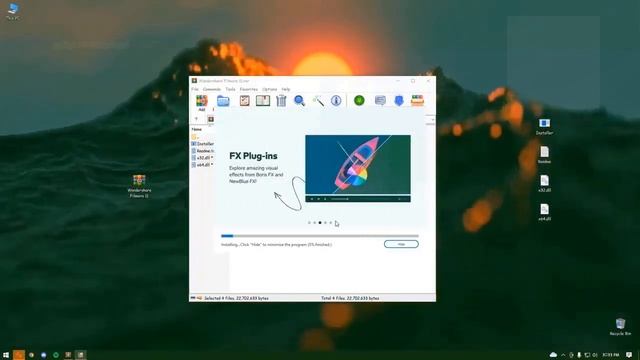The width and height of the screenshot is (640, 360).
Task: Click the FX Plug-ins preview image
Action: 358,168
